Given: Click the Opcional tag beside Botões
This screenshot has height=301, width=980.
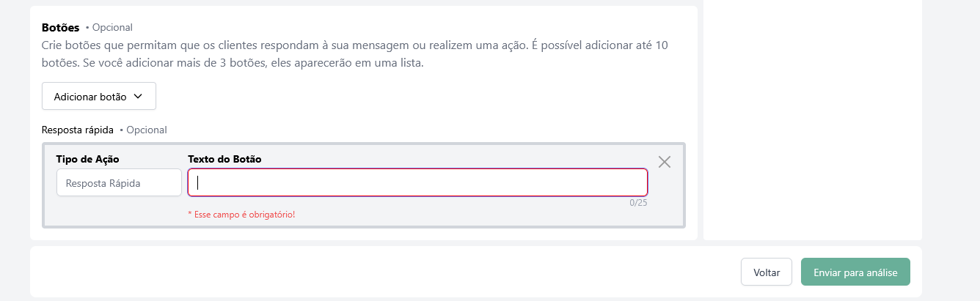Looking at the screenshot, I should [112, 28].
